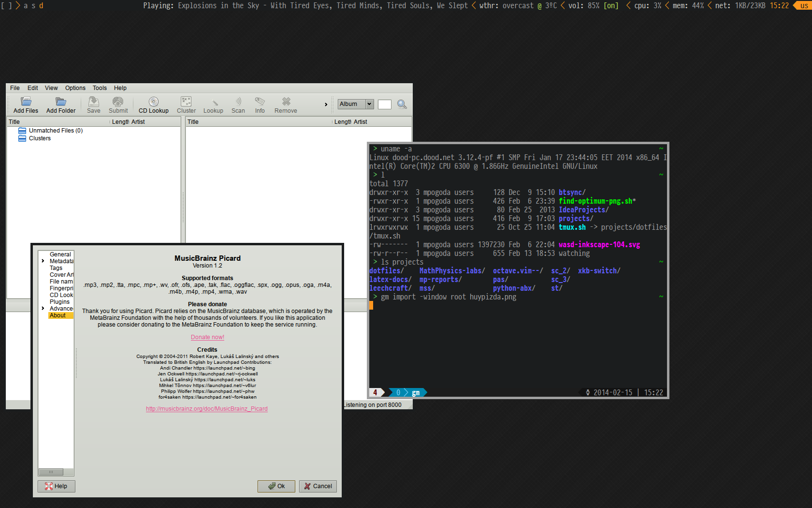Open the Options menu
Viewport: 812px width, 508px height.
coord(75,88)
